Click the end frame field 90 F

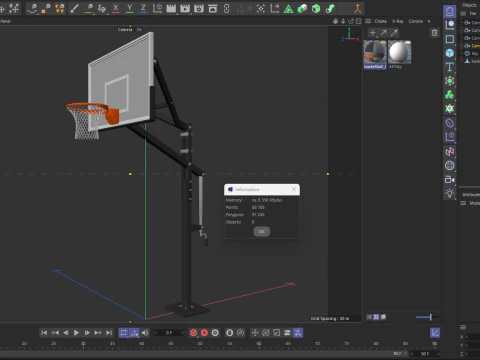click(x=425, y=354)
